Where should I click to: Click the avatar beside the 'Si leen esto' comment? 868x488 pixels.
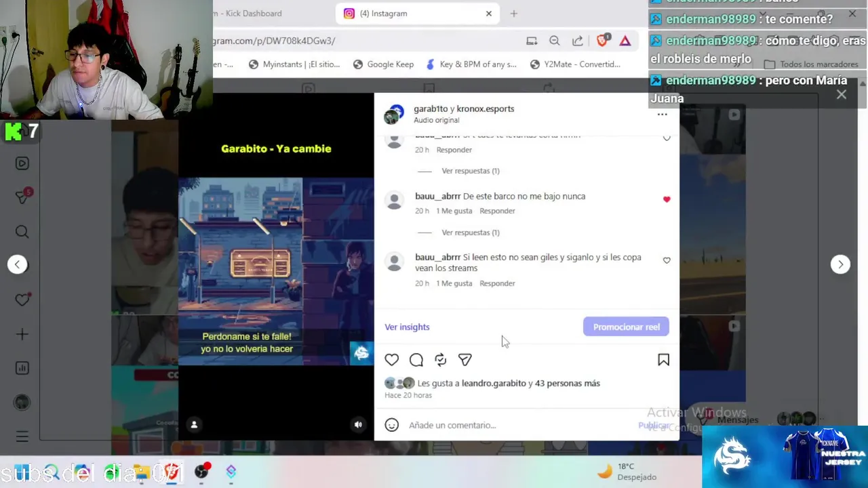[x=394, y=262]
